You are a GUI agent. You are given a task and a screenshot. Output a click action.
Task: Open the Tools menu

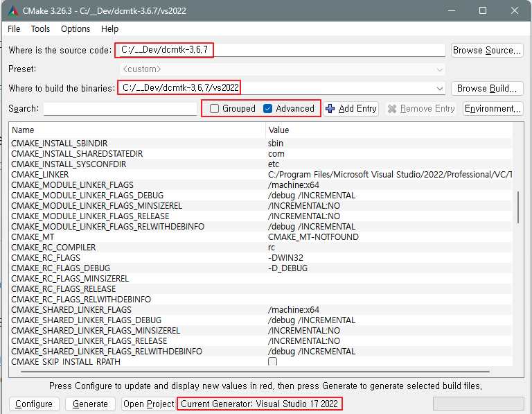click(40, 29)
